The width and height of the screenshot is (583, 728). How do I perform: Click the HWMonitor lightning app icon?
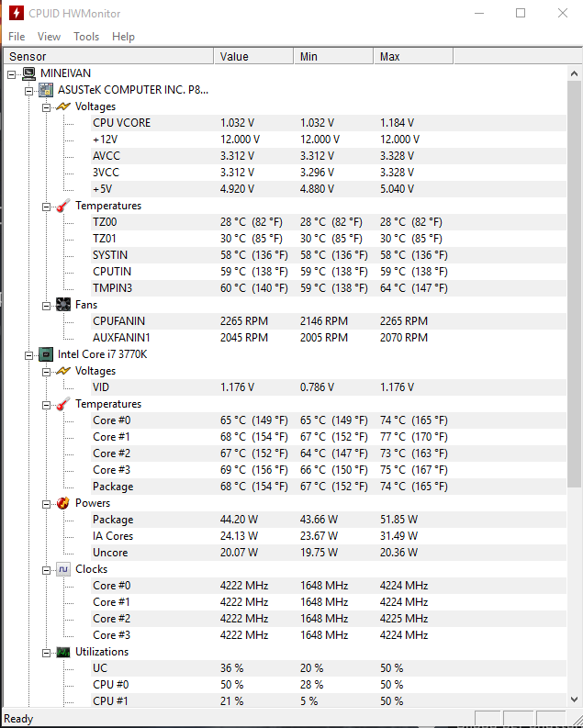pos(17,13)
